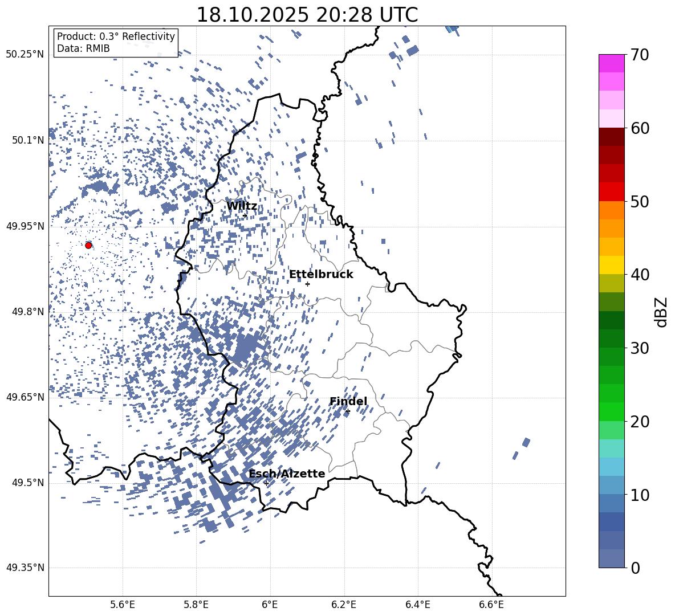675x616 pixels.
Task: Click the Findel cross marker
Action: [348, 411]
